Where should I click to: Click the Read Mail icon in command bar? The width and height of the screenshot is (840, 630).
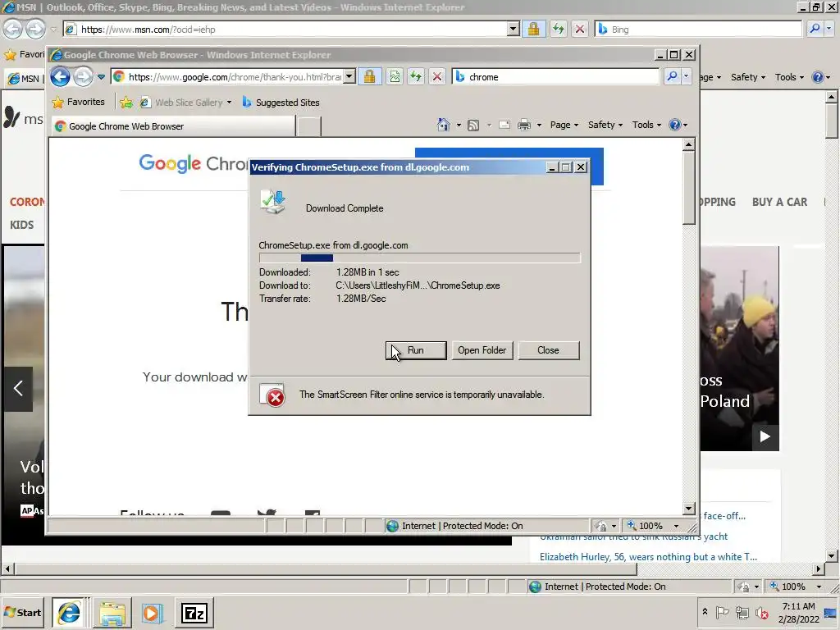pos(504,126)
